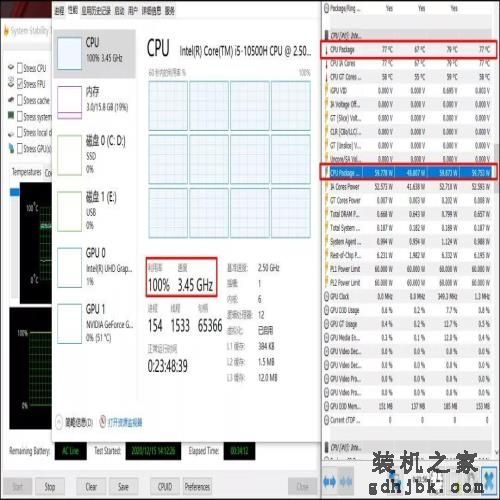The height and width of the screenshot is (500, 500).
Task: Click the Resource Monitor icon next to 打开资源监视器
Action: 103,422
